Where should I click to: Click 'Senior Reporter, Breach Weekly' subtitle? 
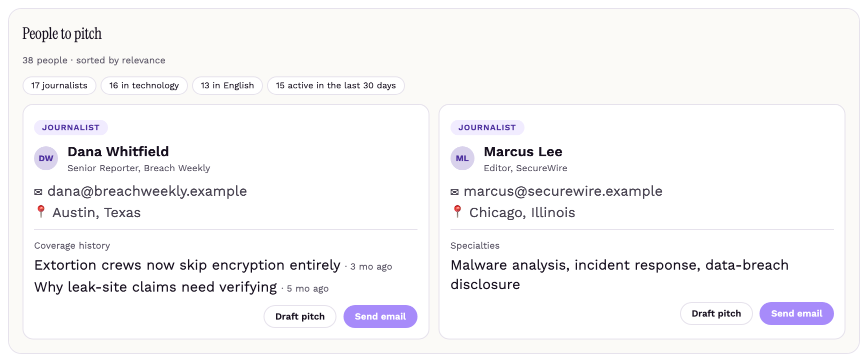(139, 168)
